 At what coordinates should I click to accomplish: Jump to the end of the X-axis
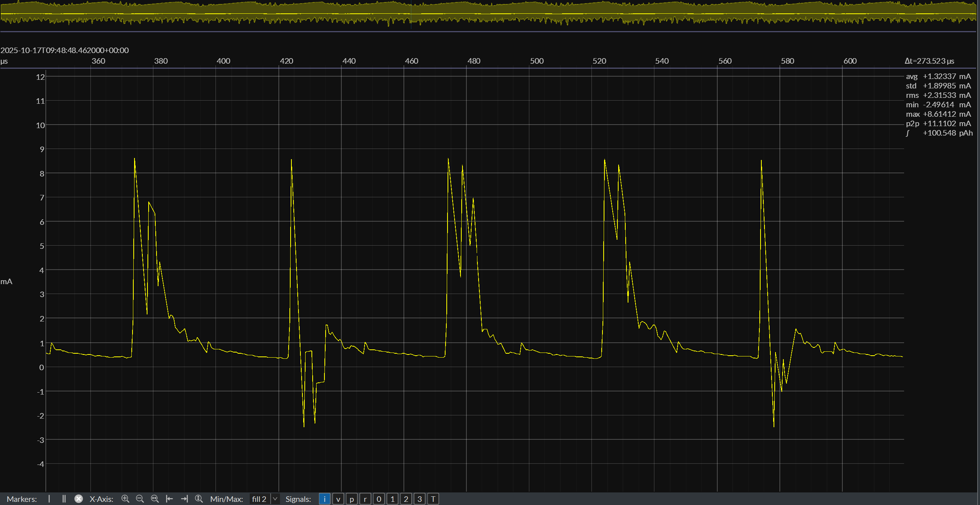pyautogui.click(x=184, y=499)
